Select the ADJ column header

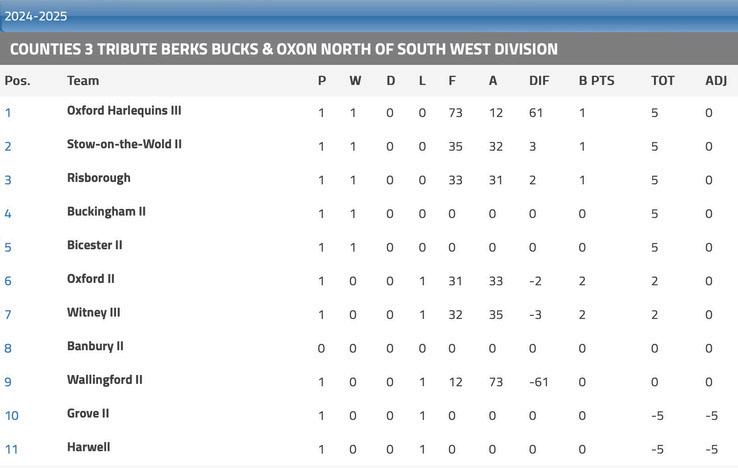pyautogui.click(x=716, y=81)
